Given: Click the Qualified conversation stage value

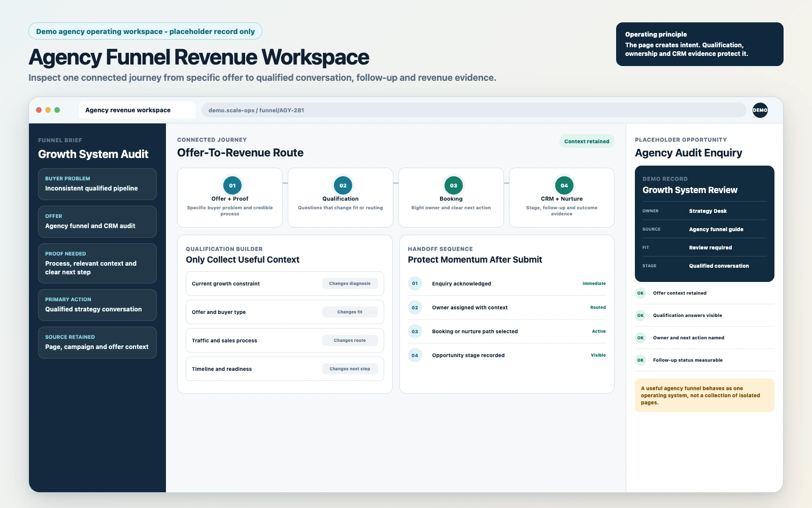Looking at the screenshot, I should (719, 266).
